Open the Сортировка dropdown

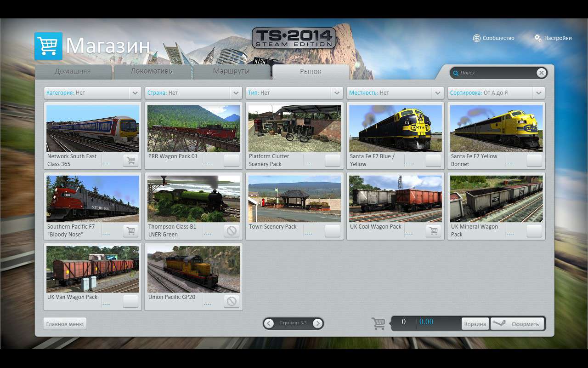(x=538, y=93)
